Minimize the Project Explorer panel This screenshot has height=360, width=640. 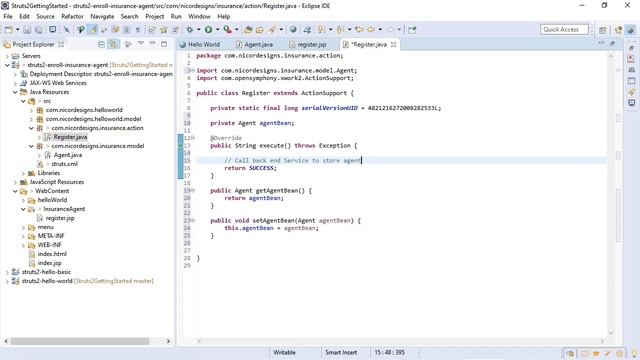coord(152,43)
